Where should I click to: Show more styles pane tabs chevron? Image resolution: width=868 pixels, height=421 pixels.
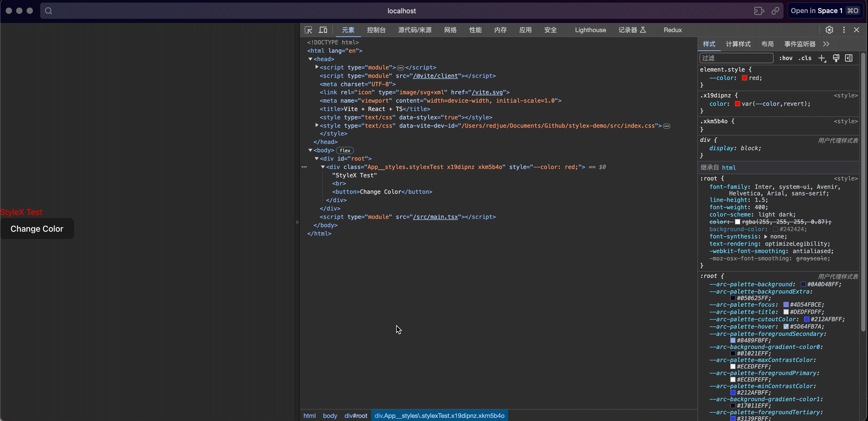coord(826,44)
